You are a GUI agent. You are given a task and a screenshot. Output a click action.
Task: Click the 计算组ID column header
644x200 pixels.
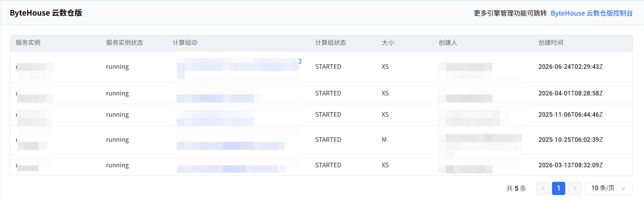tap(185, 43)
